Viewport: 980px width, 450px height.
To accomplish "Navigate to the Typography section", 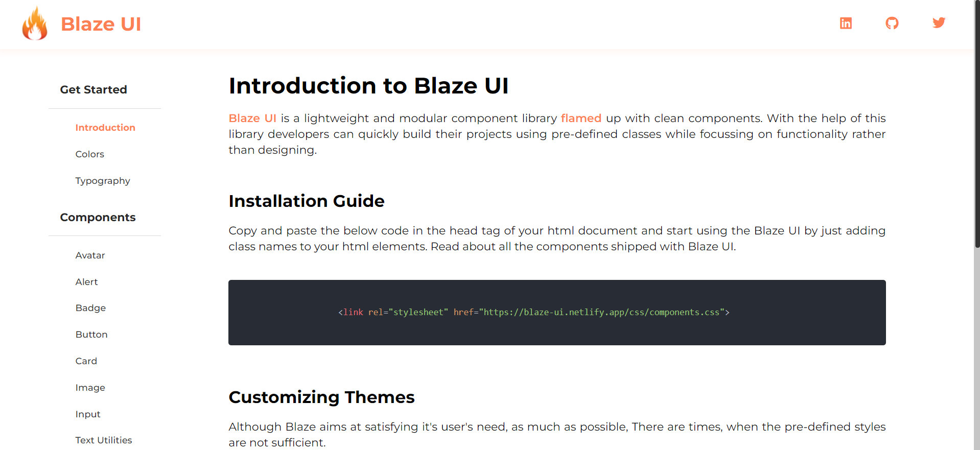I will click(103, 180).
